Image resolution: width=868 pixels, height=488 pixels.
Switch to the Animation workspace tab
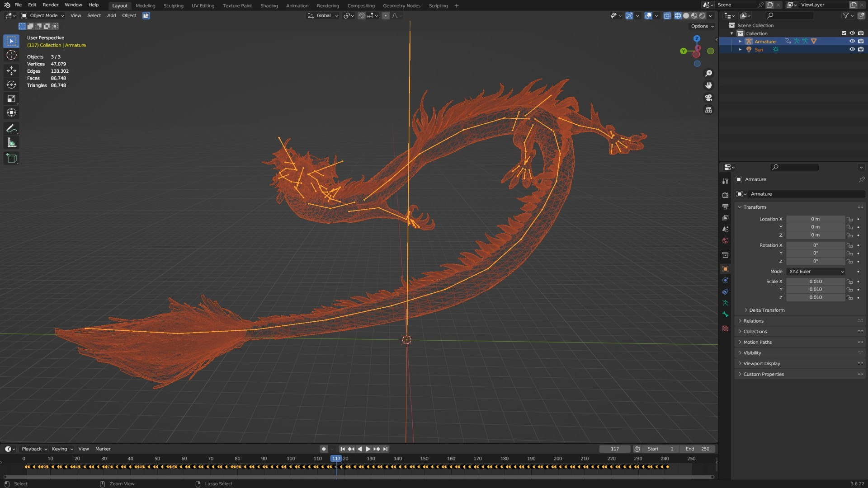pos(297,5)
